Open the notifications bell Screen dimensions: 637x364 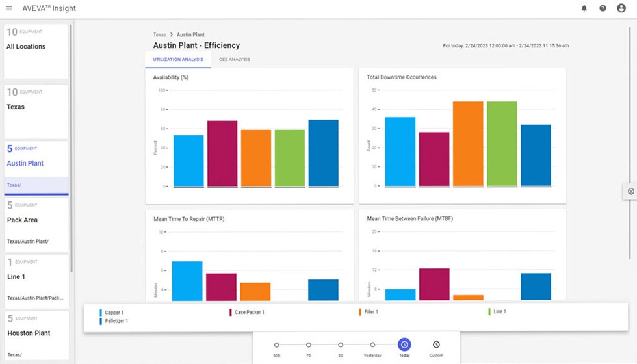(x=584, y=8)
